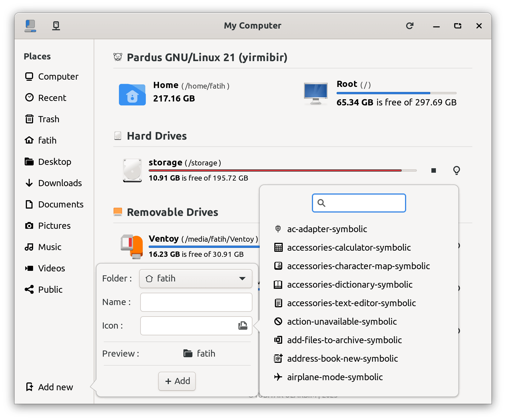The width and height of the screenshot is (506, 420).
Task: Click the Home /home/fatih label
Action: pyautogui.click(x=191, y=85)
